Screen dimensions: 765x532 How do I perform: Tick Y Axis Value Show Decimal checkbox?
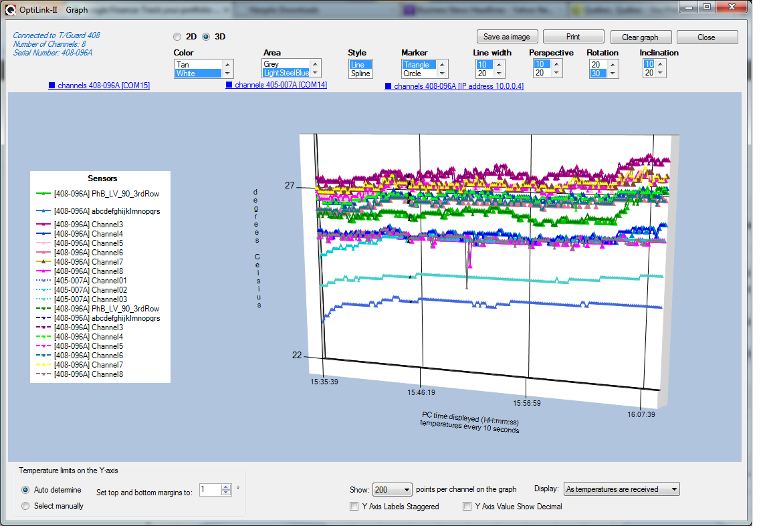point(467,507)
